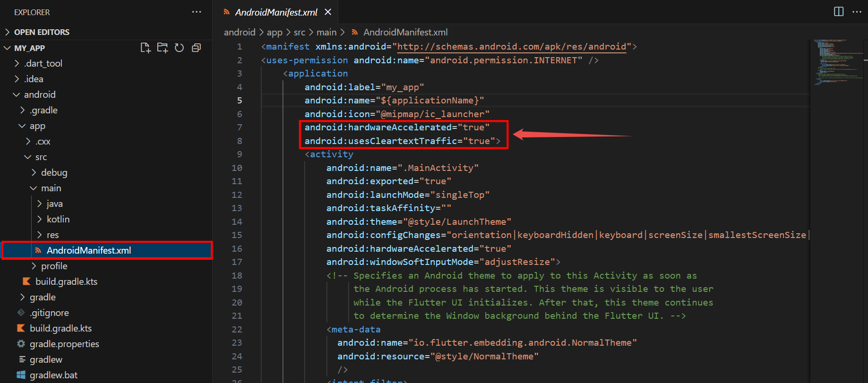
Task: Click the main breadcrumb segment
Action: click(x=327, y=32)
